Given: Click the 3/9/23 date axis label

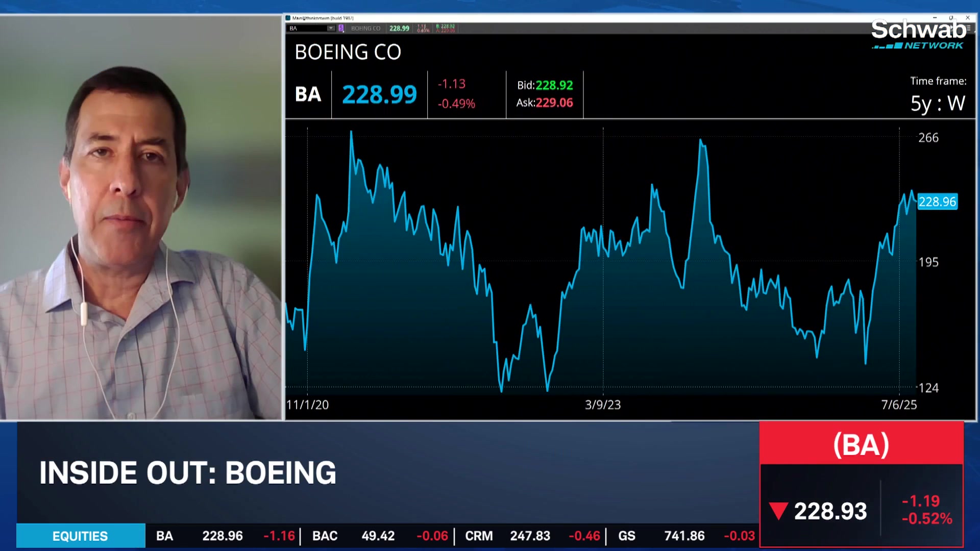Looking at the screenshot, I should (603, 405).
